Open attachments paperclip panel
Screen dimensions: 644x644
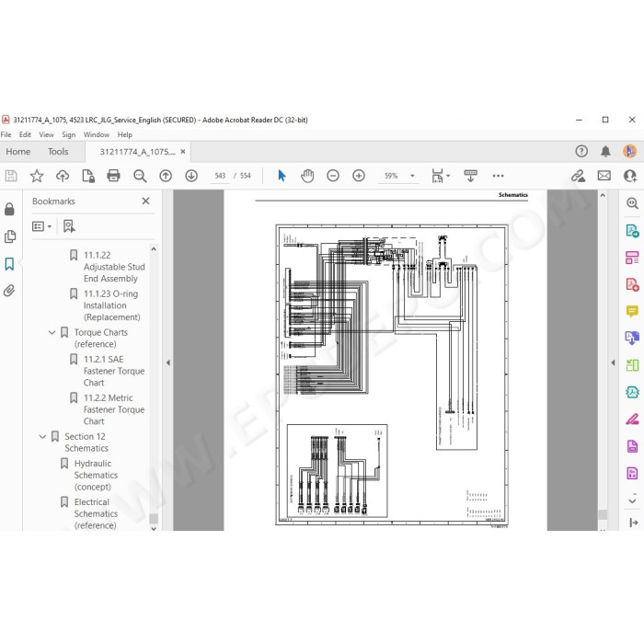coord(9,291)
